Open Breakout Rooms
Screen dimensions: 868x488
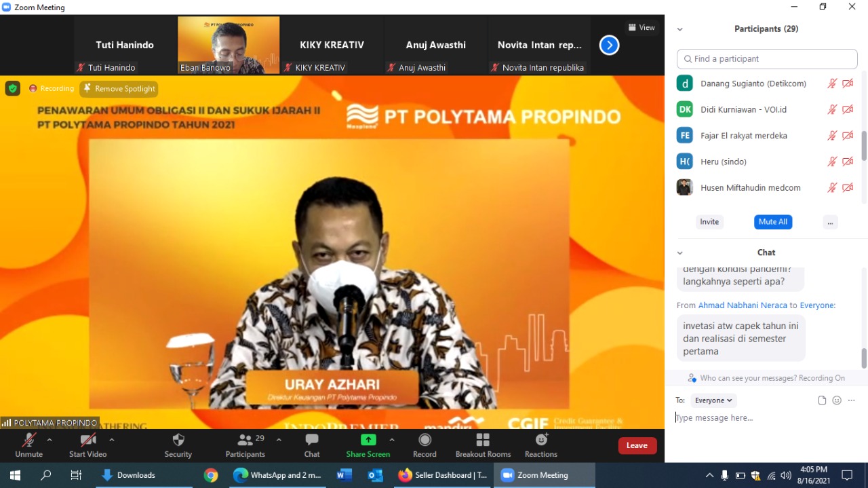483,445
